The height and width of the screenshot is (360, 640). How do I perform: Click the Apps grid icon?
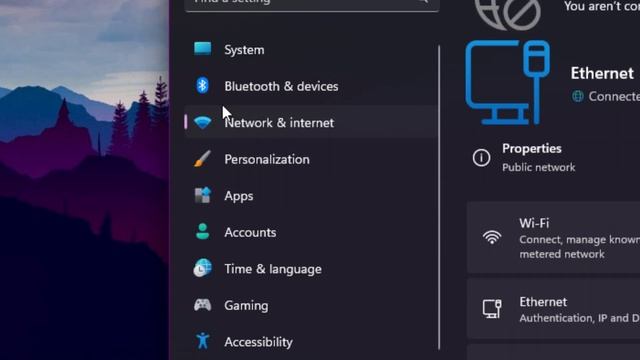coord(202,195)
